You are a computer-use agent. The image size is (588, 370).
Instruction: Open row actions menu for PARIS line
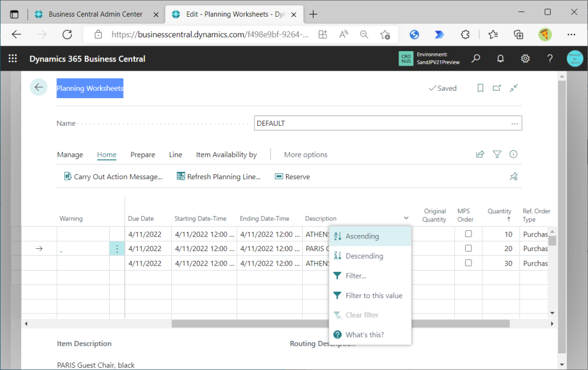click(x=117, y=248)
